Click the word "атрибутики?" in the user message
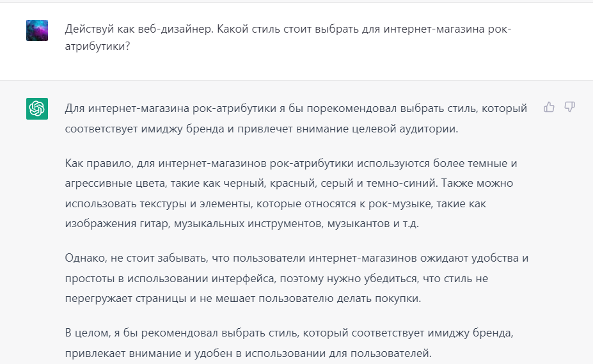 click(98, 46)
